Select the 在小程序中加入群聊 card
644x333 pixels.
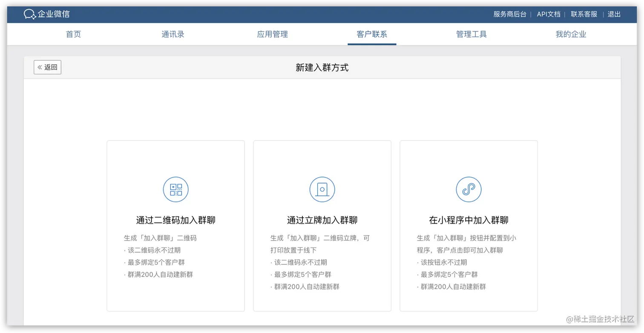[469, 226]
